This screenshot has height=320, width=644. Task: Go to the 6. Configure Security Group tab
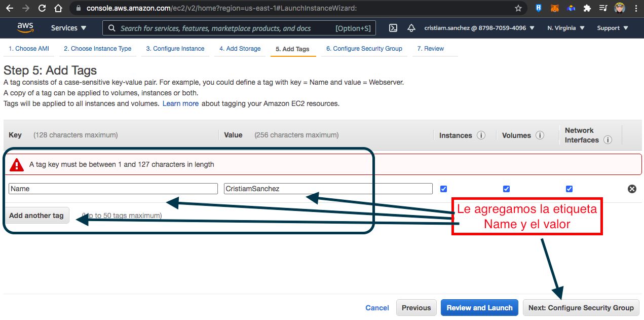coord(364,49)
